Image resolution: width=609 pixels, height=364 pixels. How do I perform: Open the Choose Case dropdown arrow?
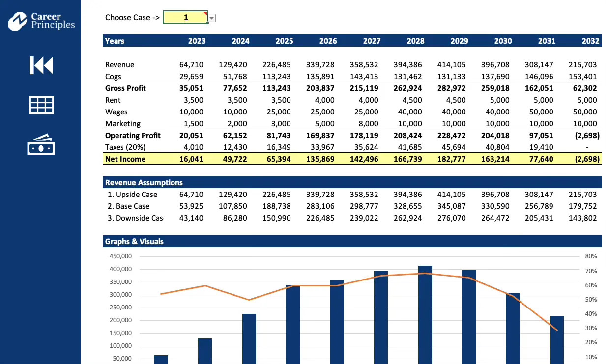tap(211, 18)
